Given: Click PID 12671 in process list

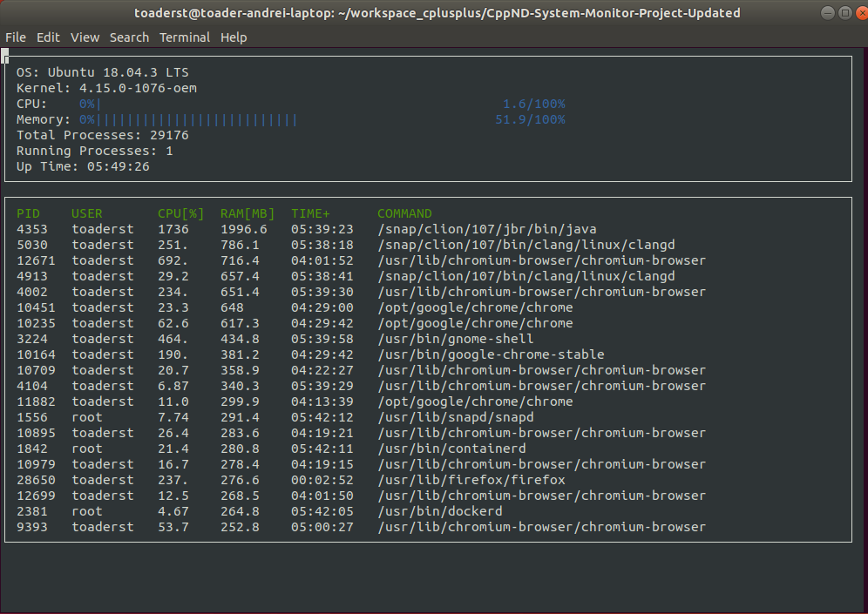Looking at the screenshot, I should (36, 260).
